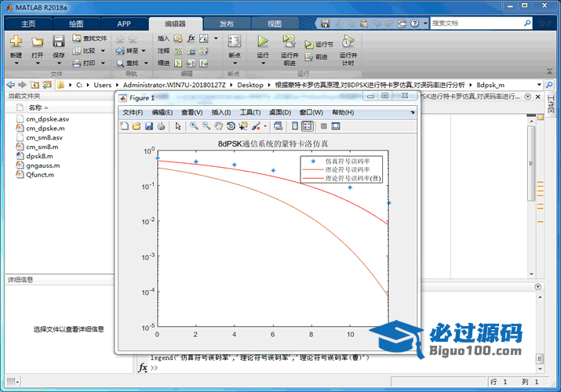
Task: Click the Open file icon in Figure 1 toolbar
Action: point(137,126)
